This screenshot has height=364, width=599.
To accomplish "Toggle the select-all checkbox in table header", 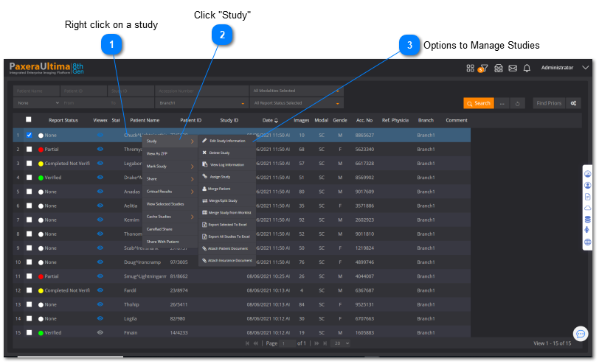I will click(28, 120).
